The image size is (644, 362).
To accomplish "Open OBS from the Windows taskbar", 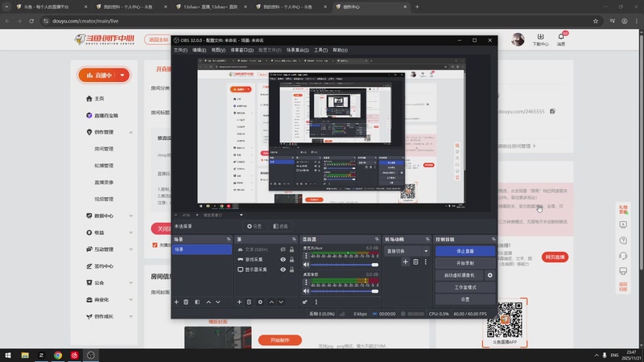I will (x=91, y=355).
